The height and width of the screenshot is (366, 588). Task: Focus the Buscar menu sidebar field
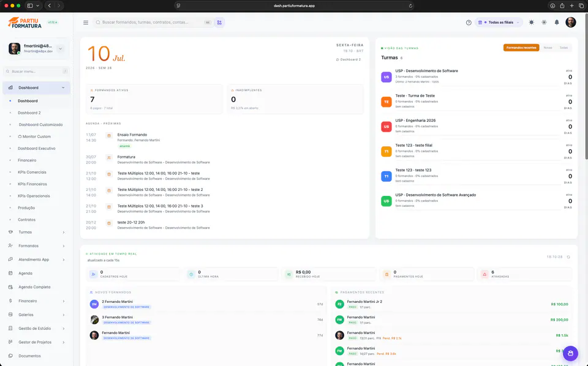coord(36,71)
